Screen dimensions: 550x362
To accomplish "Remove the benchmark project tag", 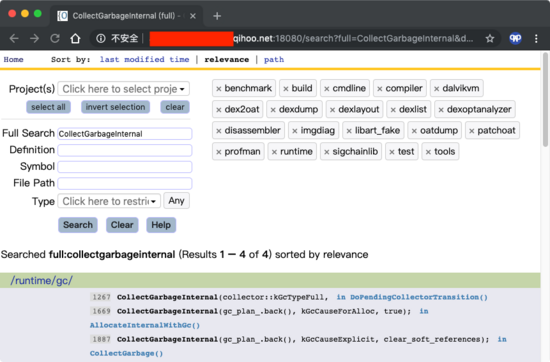I will (219, 89).
